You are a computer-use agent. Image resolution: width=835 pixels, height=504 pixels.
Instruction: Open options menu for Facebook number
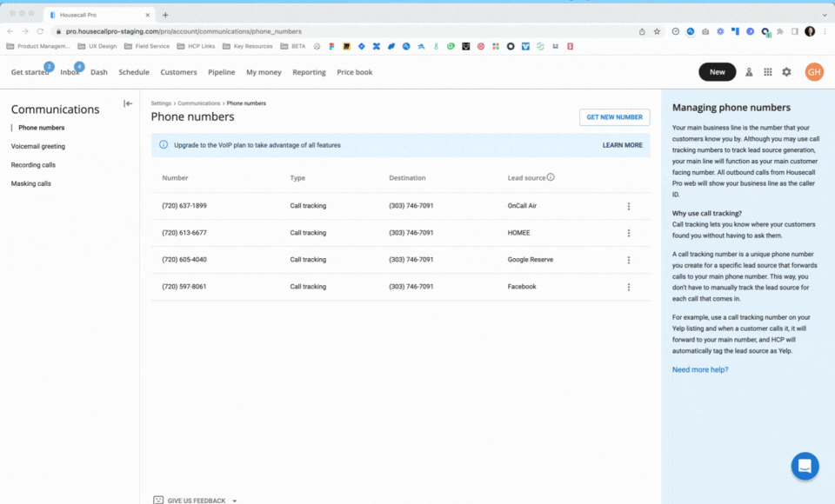(628, 287)
